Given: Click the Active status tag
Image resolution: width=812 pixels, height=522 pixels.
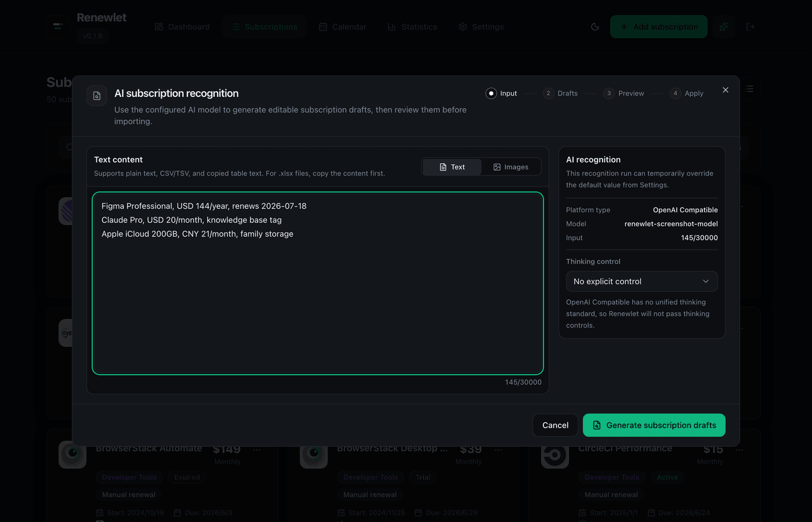Looking at the screenshot, I should pyautogui.click(x=667, y=477).
